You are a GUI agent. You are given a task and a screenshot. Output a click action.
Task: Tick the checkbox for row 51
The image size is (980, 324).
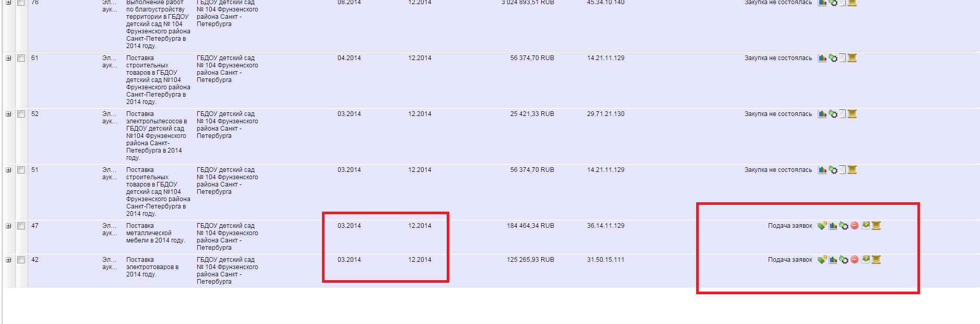click(21, 170)
